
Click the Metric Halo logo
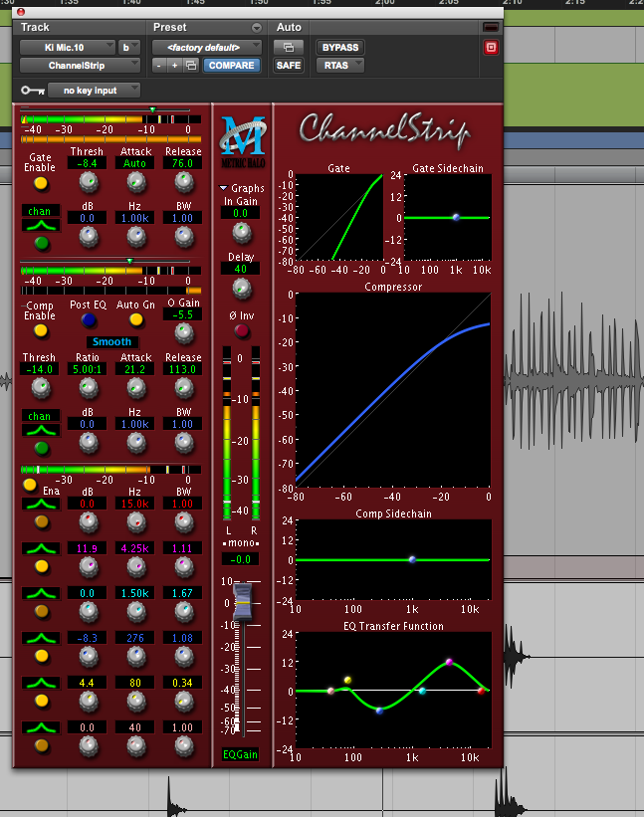click(x=243, y=141)
